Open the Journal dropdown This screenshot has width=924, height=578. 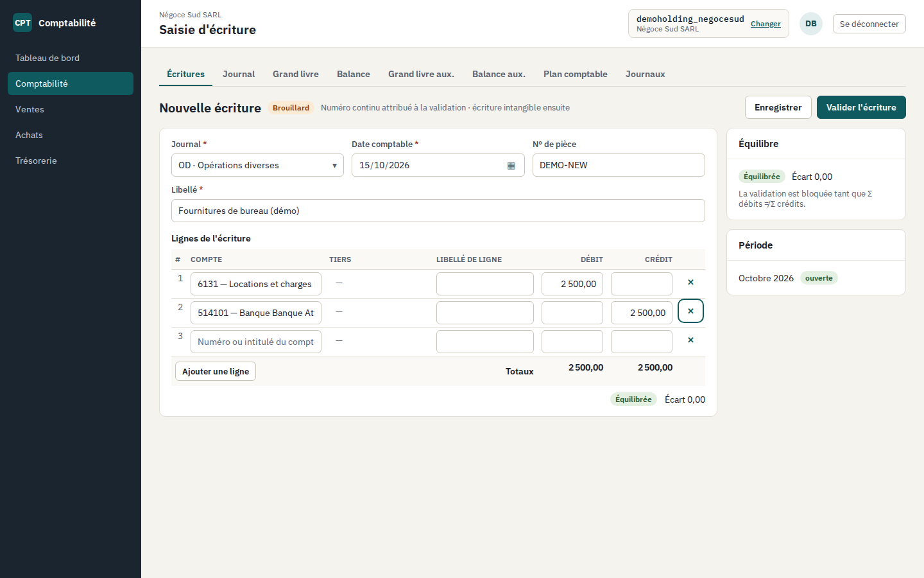pyautogui.click(x=257, y=165)
